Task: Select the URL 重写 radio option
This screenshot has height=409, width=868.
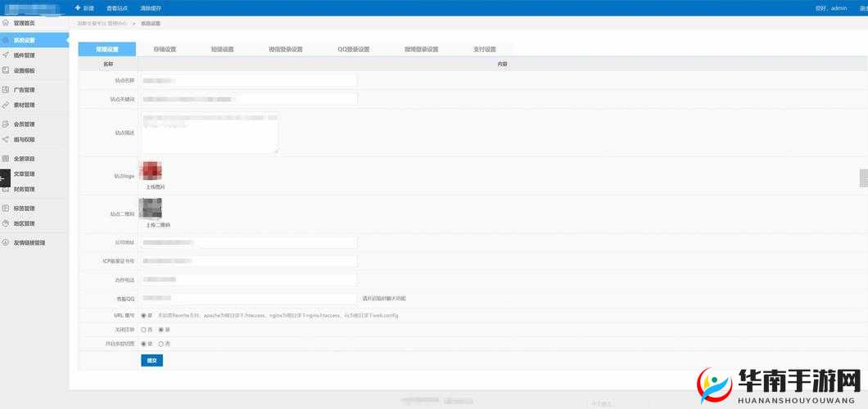Action: click(144, 315)
